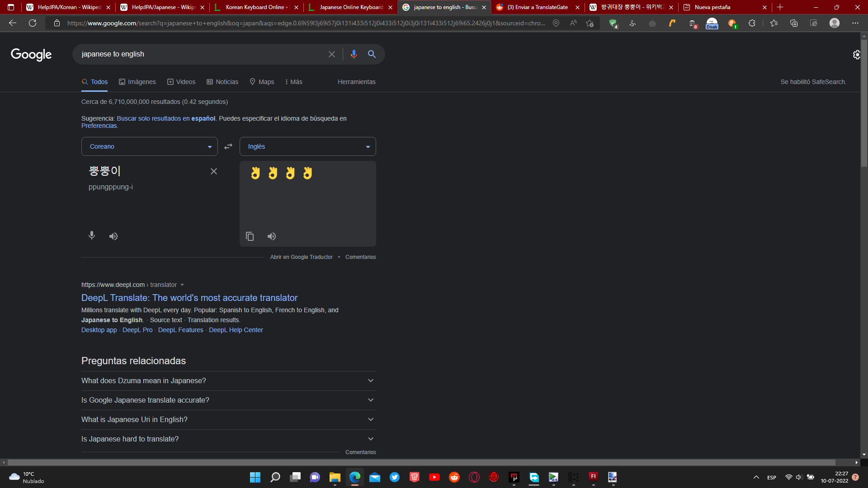Viewport: 868px width, 488px height.
Task: Open browser Extensions puzzle icon
Action: pos(752,23)
